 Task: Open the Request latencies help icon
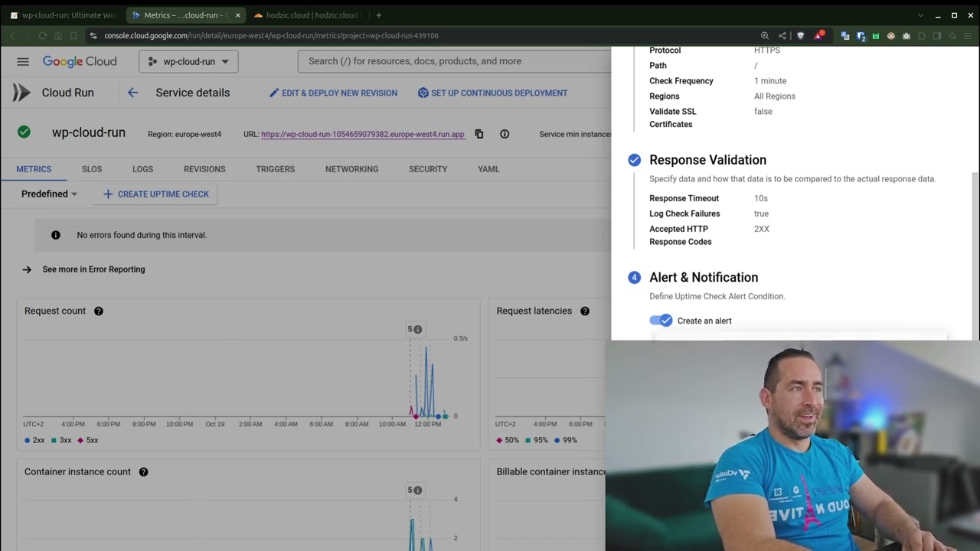click(x=585, y=311)
